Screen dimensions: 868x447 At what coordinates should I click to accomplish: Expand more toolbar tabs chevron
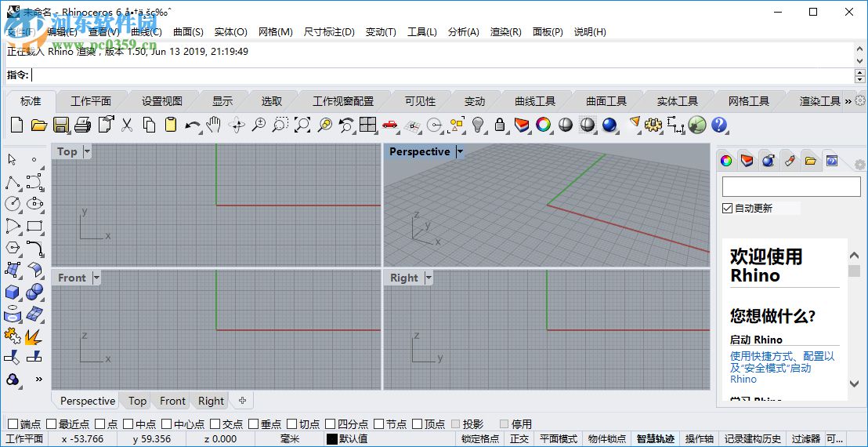(848, 101)
